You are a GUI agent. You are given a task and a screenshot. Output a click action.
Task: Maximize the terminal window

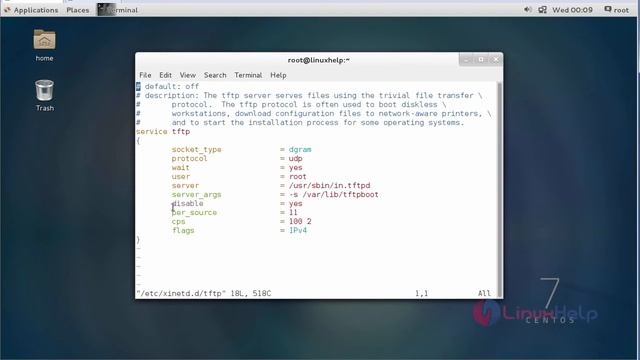point(481,60)
